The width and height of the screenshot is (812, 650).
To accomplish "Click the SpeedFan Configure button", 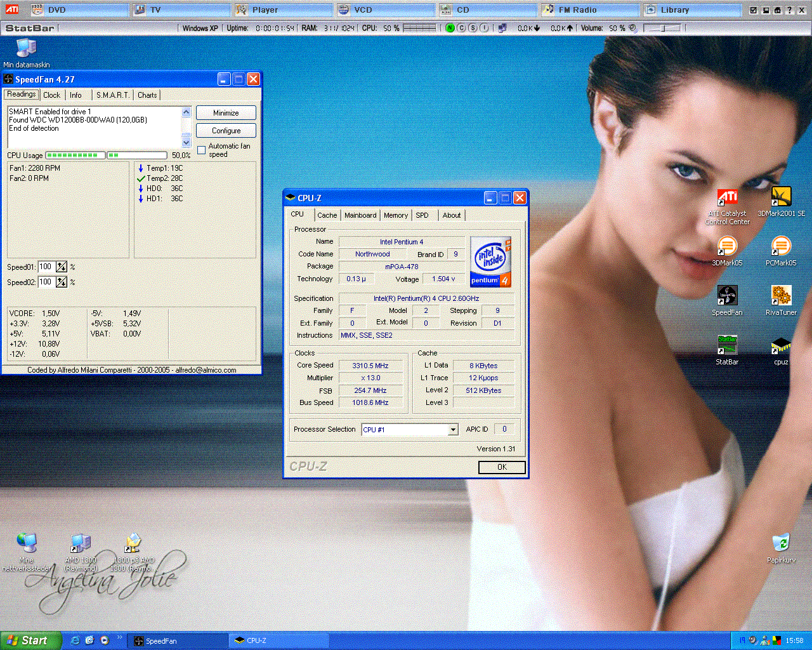I will [226, 131].
